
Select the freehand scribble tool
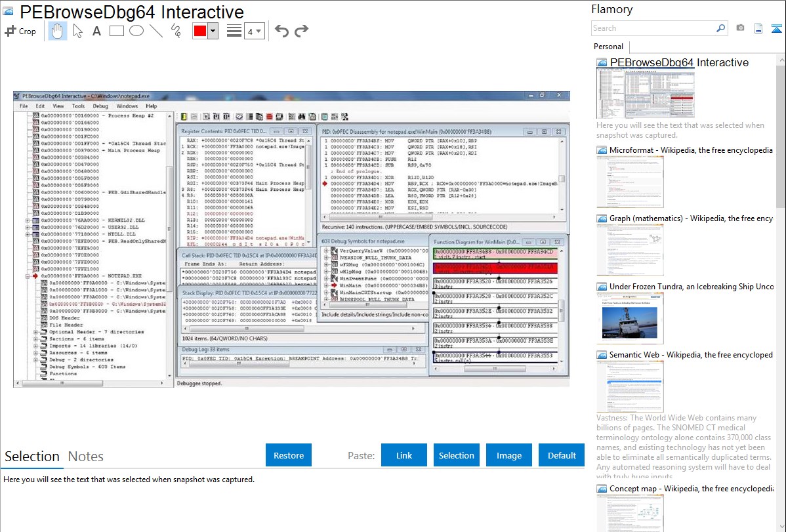click(x=176, y=31)
